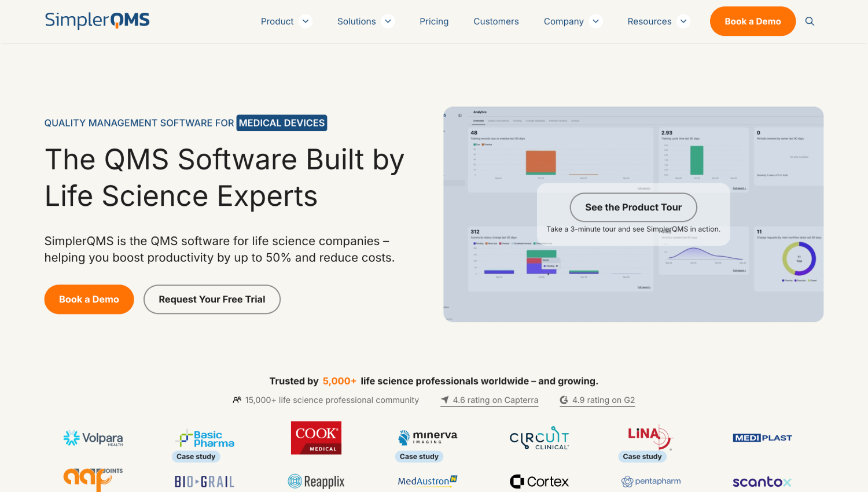
Task: Open the Solutions nav item
Action: [x=356, y=21]
